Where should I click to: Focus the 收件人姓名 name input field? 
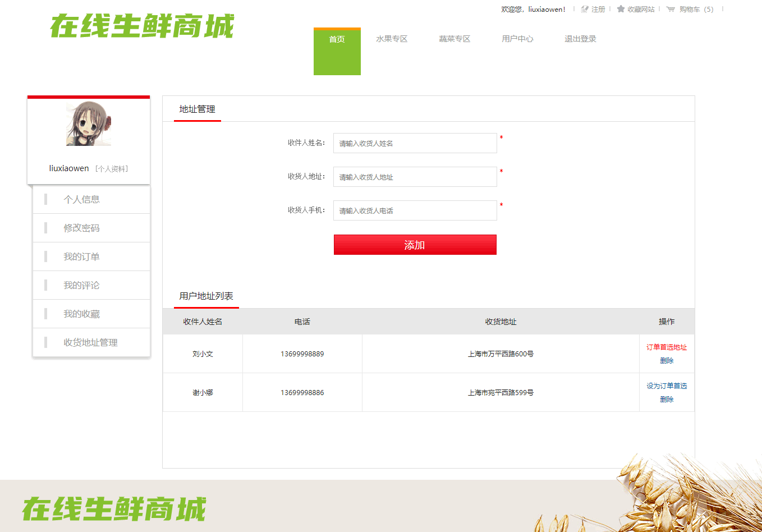pyautogui.click(x=415, y=143)
